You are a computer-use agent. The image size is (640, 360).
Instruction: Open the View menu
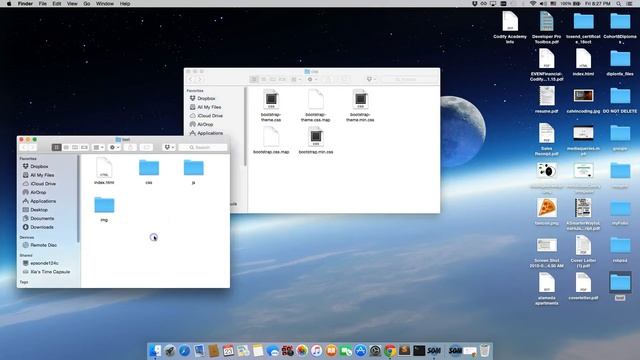point(72,3)
